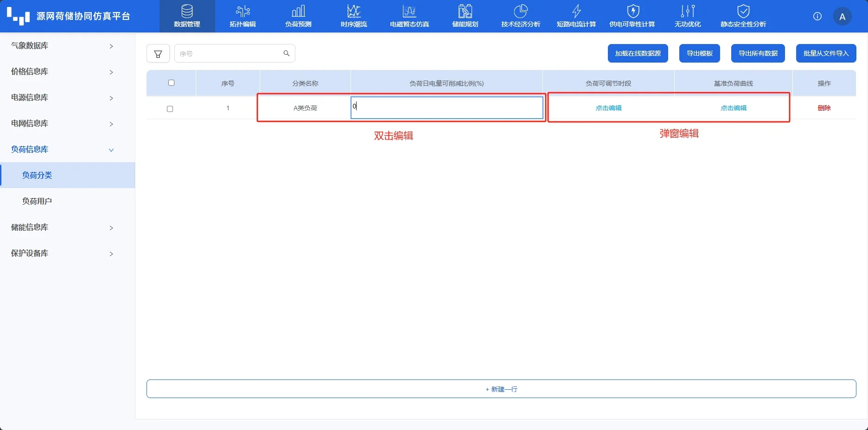Expand 气象数据库 in the sidebar
868x430 pixels.
click(67, 45)
